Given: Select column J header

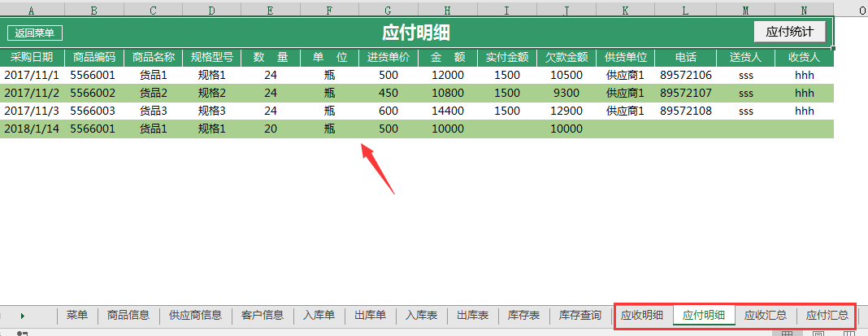Looking at the screenshot, I should pyautogui.click(x=566, y=11).
